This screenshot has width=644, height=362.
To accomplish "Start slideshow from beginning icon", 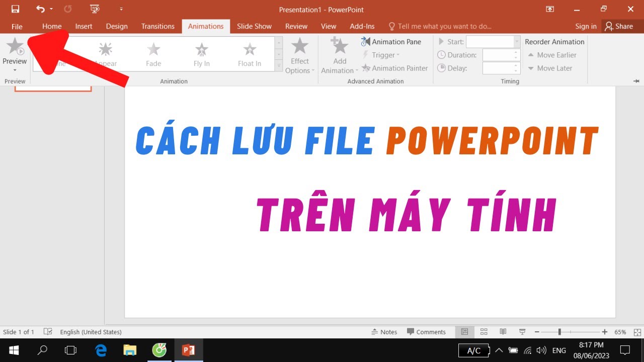I will click(94, 9).
